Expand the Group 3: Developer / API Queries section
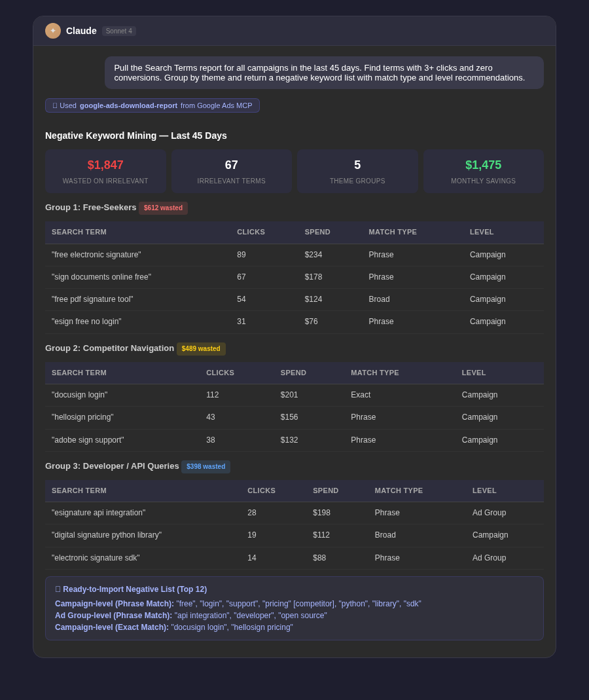The height and width of the screenshot is (700, 589). pos(112,466)
